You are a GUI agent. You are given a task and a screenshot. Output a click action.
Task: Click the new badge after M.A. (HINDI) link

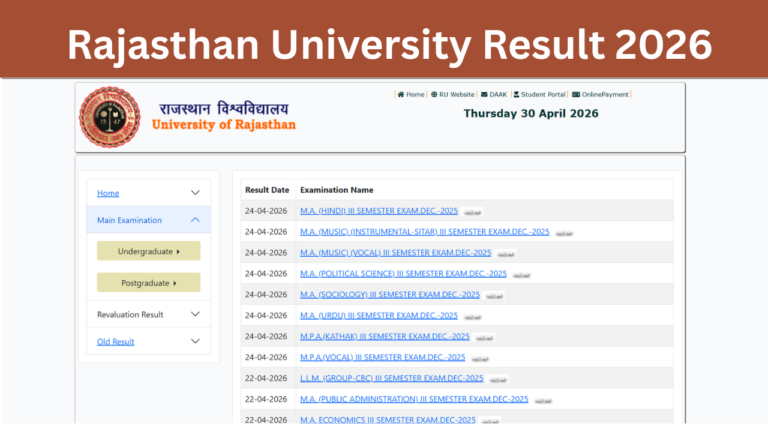coord(473,213)
